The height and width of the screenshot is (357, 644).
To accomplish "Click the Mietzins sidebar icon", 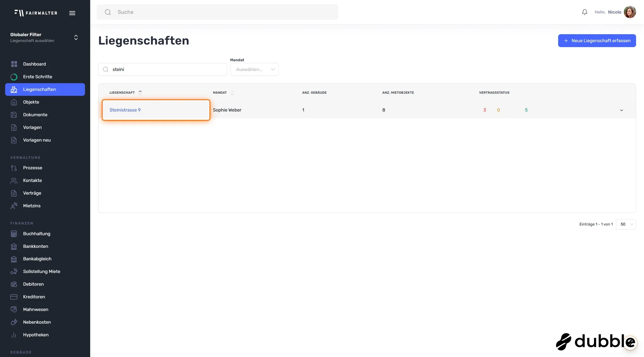I will coord(14,206).
